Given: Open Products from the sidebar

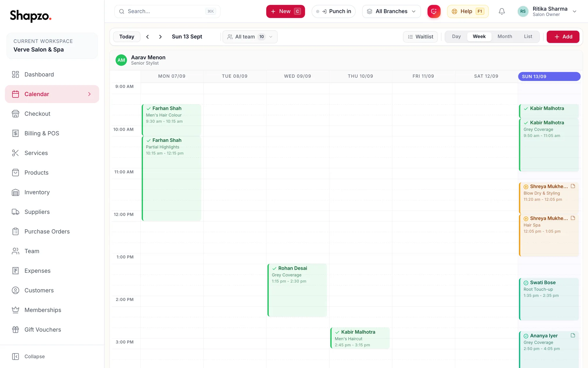Looking at the screenshot, I should [52, 173].
